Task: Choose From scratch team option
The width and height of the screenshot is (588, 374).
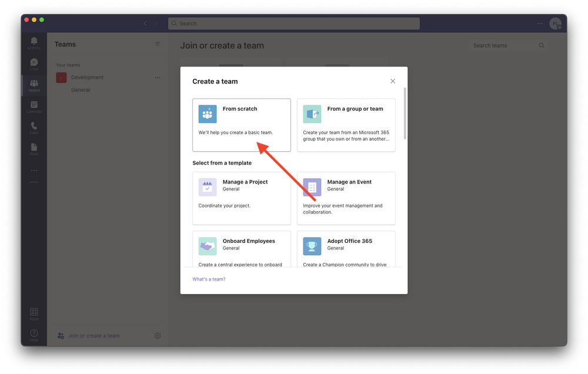Action: [x=242, y=125]
